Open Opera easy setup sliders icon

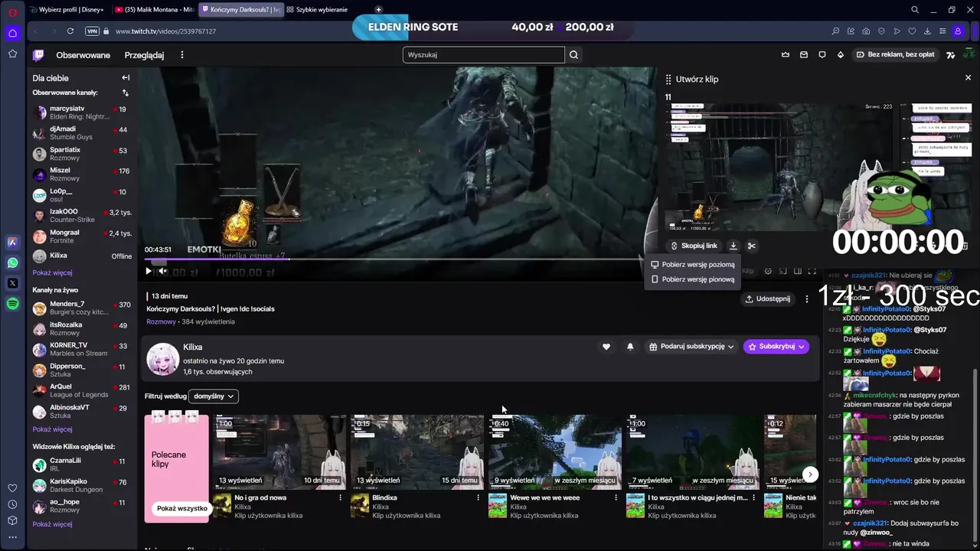pos(942,31)
